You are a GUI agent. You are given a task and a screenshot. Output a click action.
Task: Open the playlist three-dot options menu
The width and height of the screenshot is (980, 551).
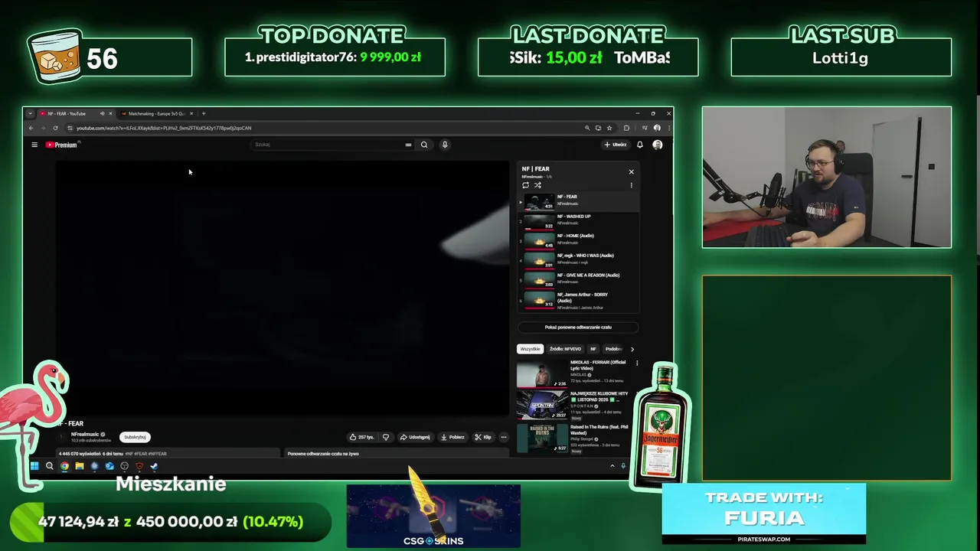[631, 185]
